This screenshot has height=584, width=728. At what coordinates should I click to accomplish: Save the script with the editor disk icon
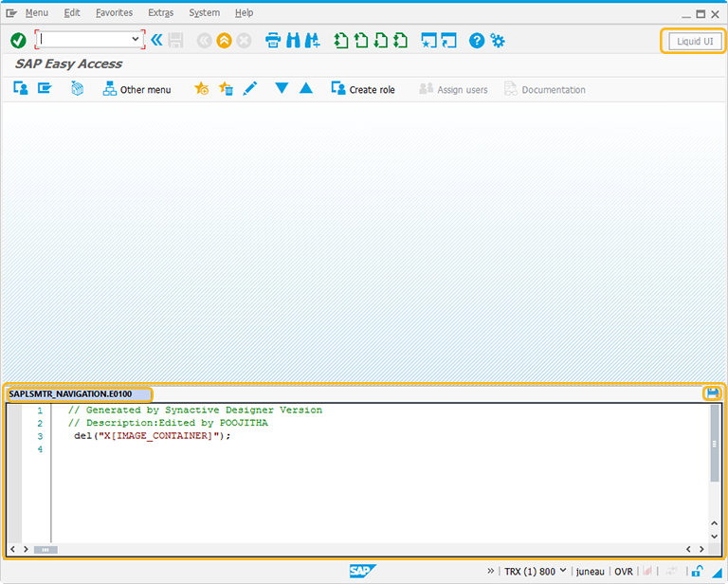tap(713, 393)
